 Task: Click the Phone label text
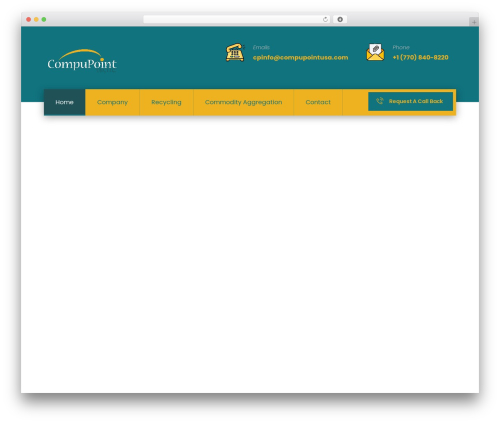point(401,47)
